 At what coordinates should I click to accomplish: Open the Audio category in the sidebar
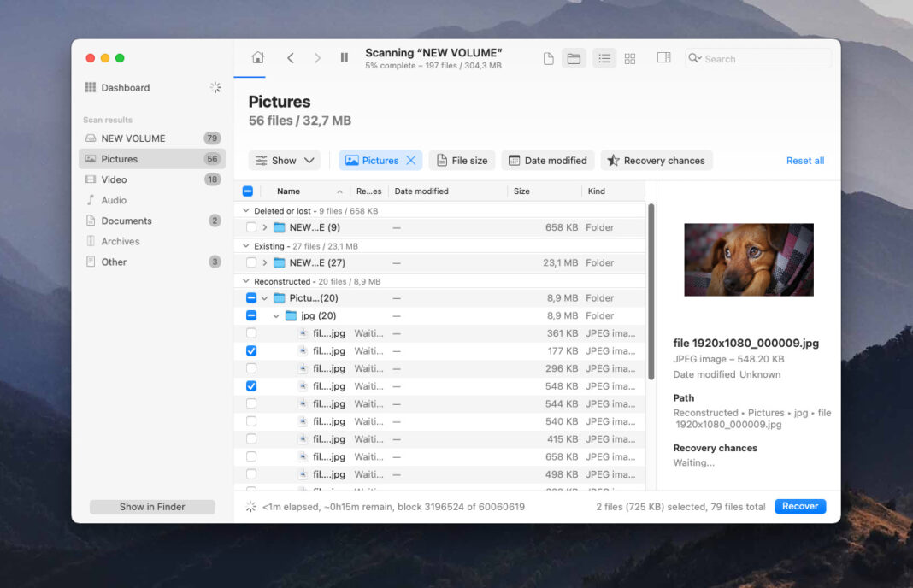[114, 200]
